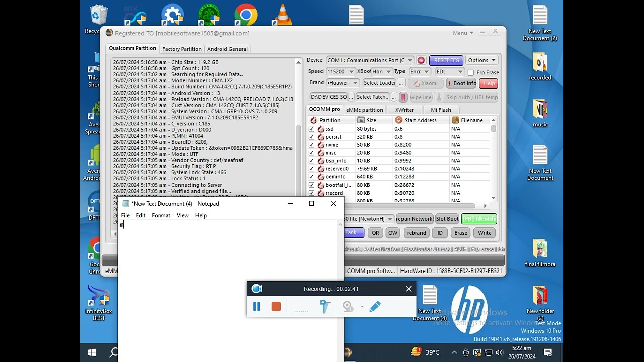The height and width of the screenshot is (362, 644).
Task: Open Google Chrome from the desktop shortcut
Action: click(246, 15)
